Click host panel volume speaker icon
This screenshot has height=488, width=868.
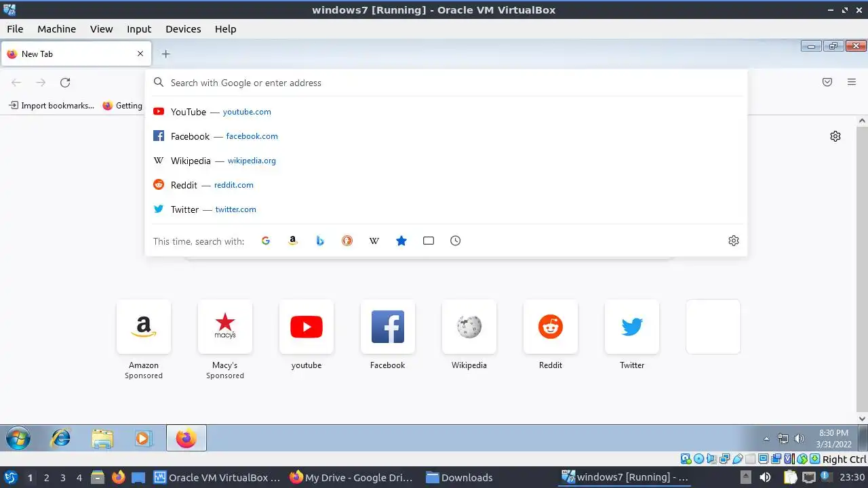click(765, 477)
